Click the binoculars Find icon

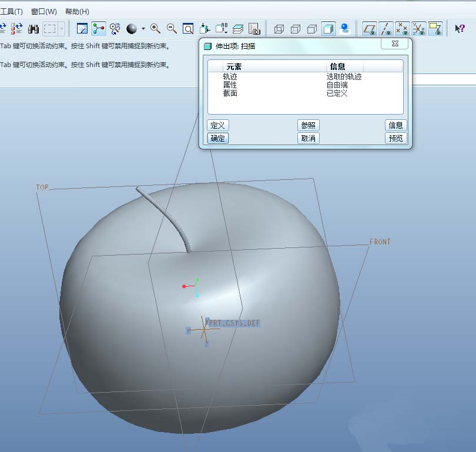point(33,28)
